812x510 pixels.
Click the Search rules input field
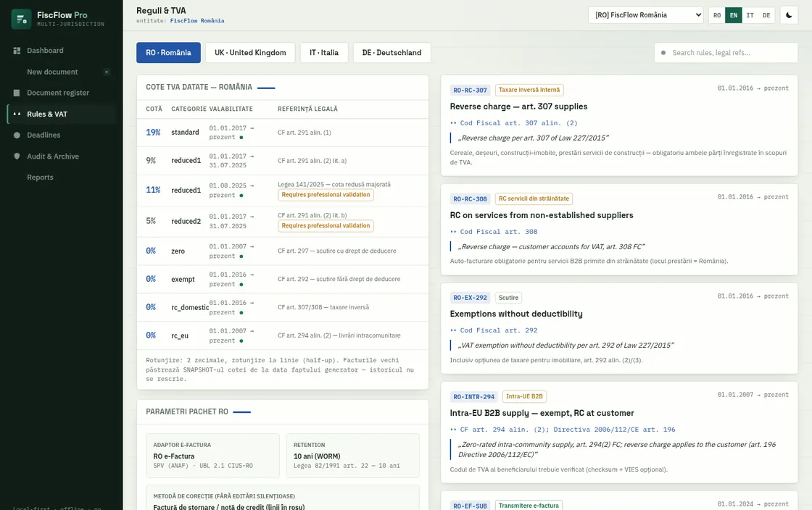tap(726, 53)
